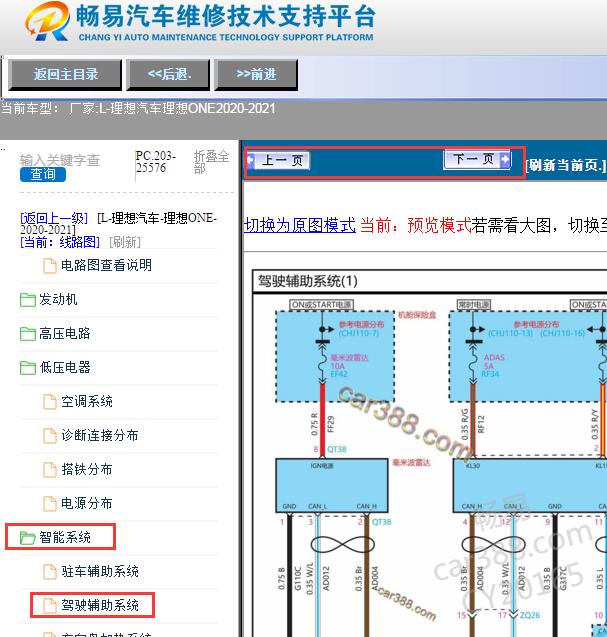Click the 刷新当前页 link
This screenshot has width=607, height=637.
click(566, 165)
